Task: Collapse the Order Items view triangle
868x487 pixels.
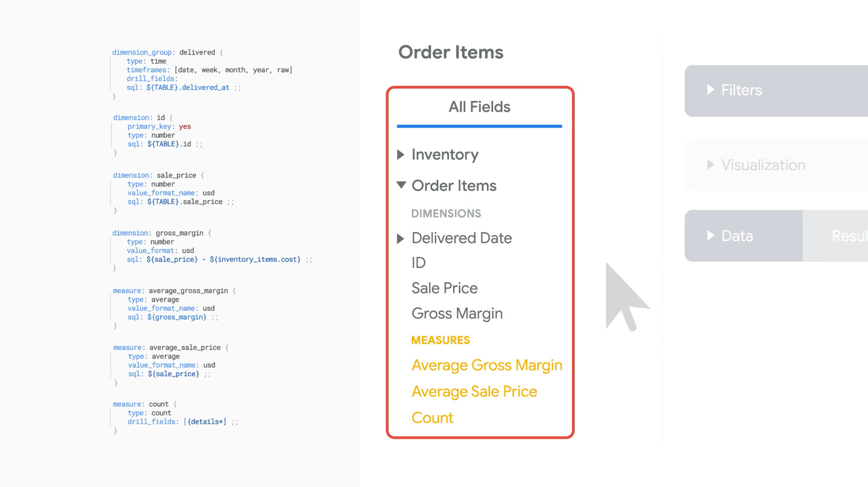Action: (401, 185)
